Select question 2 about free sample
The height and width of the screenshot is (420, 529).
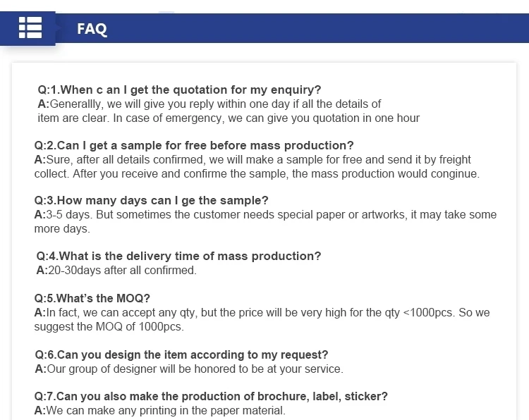194,145
